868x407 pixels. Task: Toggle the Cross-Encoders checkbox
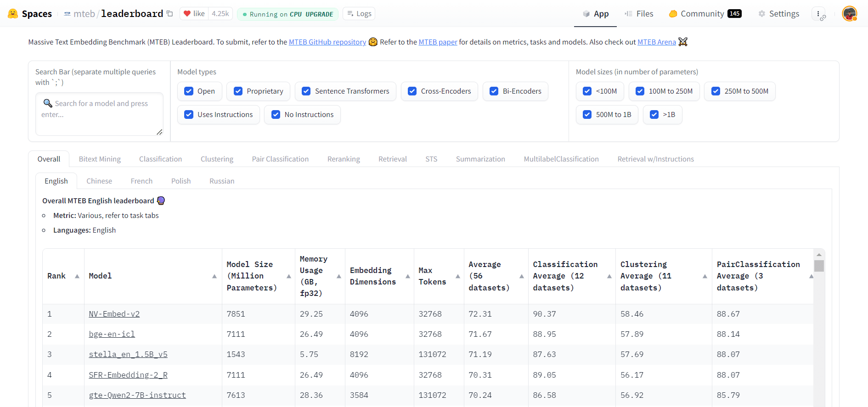(x=412, y=91)
